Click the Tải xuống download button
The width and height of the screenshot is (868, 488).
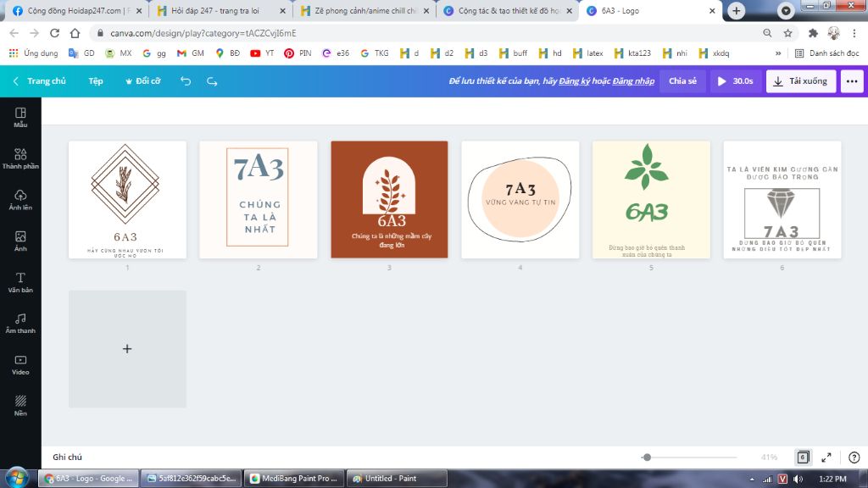[801, 80]
